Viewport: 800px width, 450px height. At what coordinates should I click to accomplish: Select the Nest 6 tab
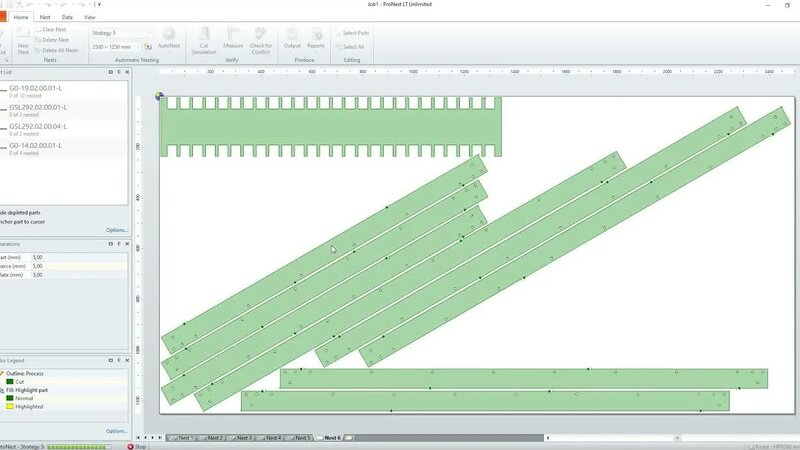tap(329, 438)
